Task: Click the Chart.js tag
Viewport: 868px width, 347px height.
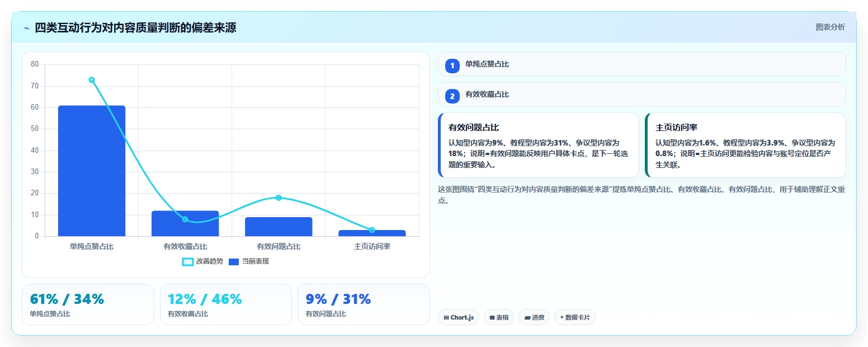Action: click(459, 317)
